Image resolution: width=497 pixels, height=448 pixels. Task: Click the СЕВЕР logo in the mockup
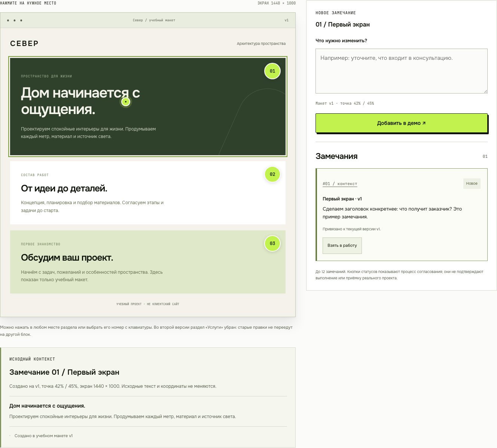pyautogui.click(x=24, y=43)
